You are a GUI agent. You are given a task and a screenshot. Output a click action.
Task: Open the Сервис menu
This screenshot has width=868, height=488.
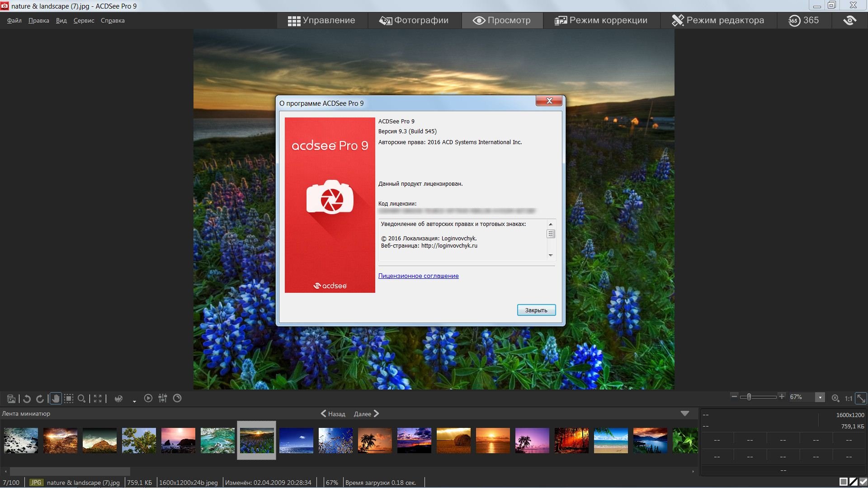click(x=84, y=20)
